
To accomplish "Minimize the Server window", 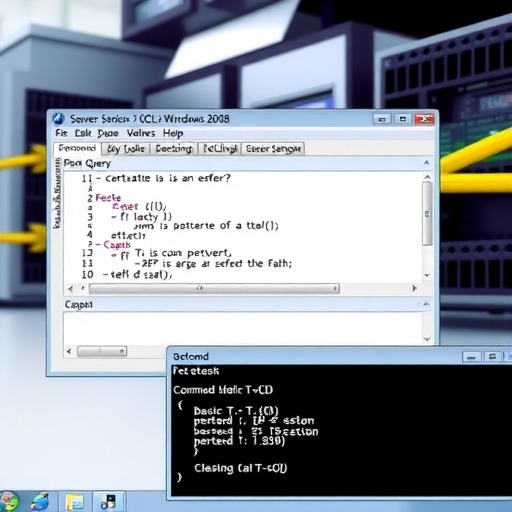I will pyautogui.click(x=382, y=119).
